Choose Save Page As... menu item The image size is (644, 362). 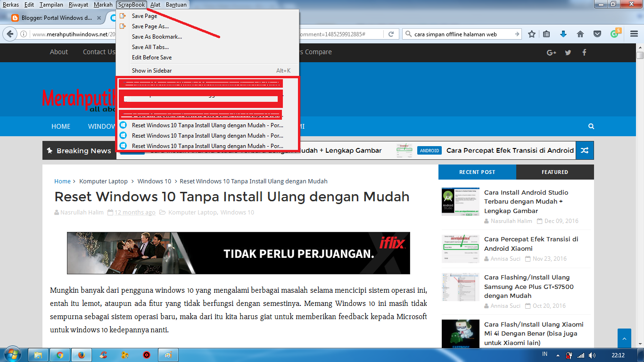207,26
